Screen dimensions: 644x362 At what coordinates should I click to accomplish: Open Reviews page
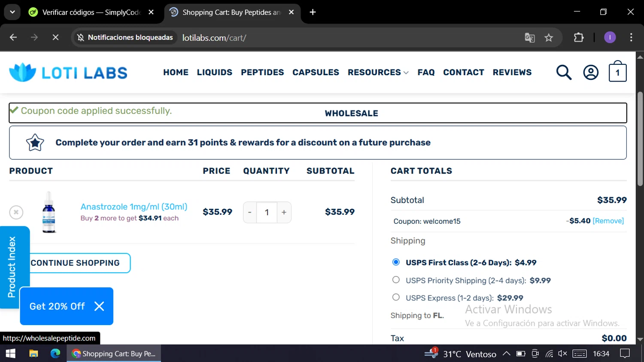tap(512, 72)
